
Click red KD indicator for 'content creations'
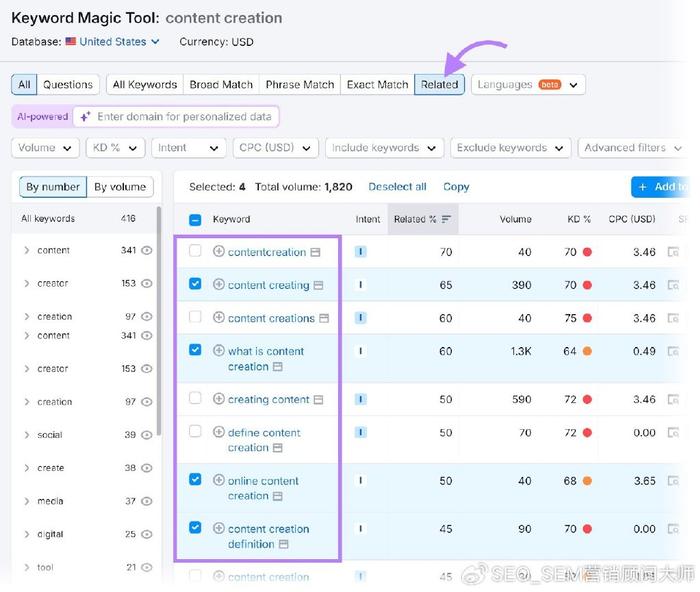[588, 318]
